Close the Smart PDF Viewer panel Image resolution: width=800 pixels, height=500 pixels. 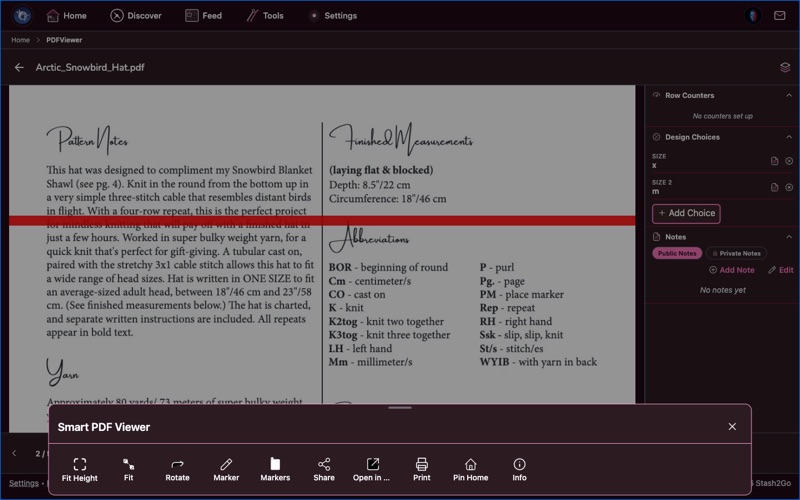click(732, 427)
